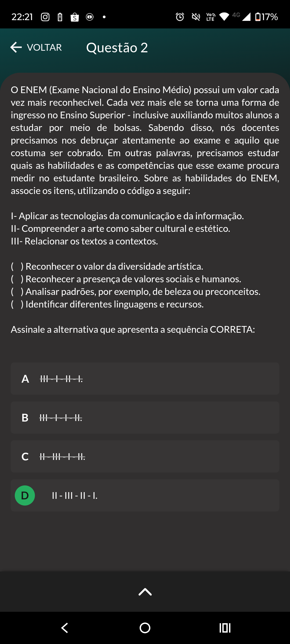The width and height of the screenshot is (290, 644).
Task: Tap the Shopee bag notification icon
Action: (75, 17)
